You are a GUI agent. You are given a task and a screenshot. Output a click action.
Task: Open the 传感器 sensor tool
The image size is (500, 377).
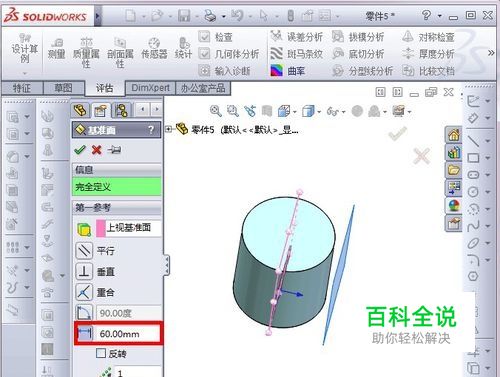tap(154, 49)
